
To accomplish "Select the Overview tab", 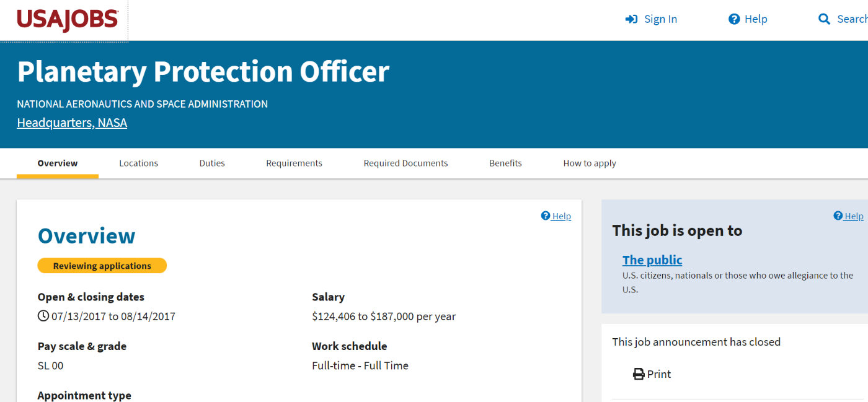I will [x=58, y=164].
